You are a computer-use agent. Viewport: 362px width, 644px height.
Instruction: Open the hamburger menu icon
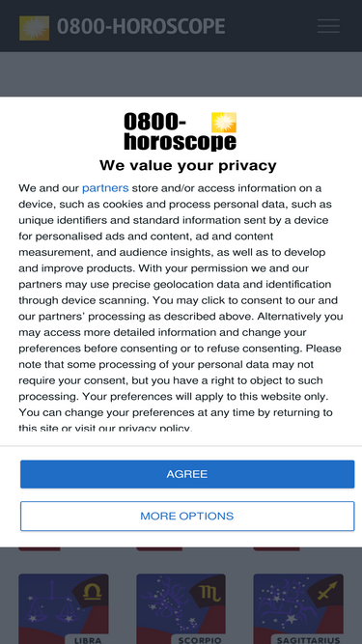coord(328,26)
